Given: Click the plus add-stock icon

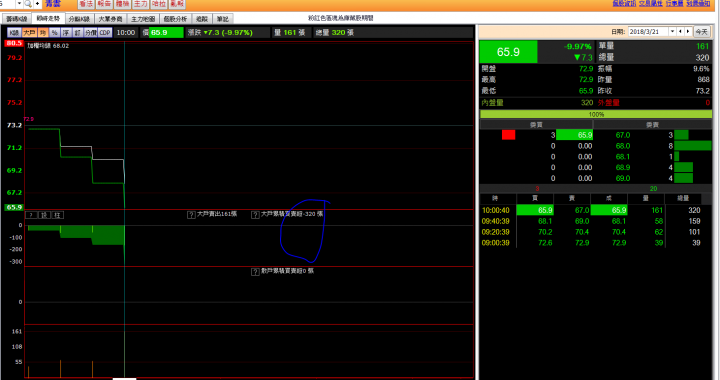Looking at the screenshot, I should click(38, 4).
